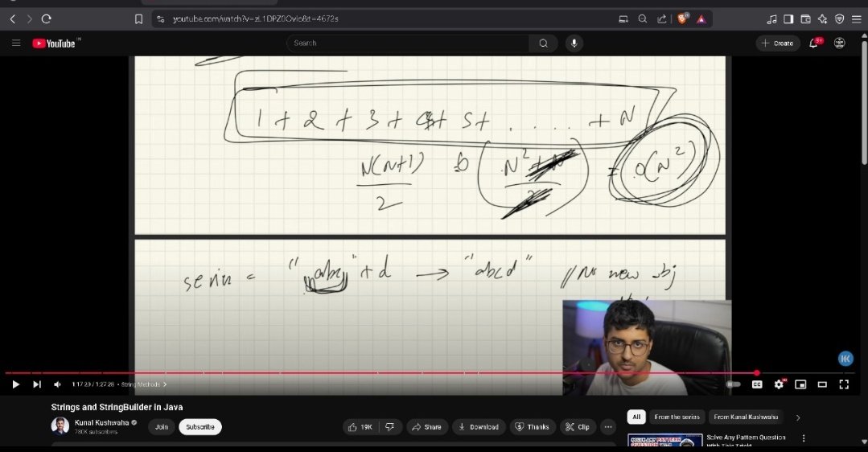Share the video
This screenshot has width=868, height=452.
pos(427,427)
